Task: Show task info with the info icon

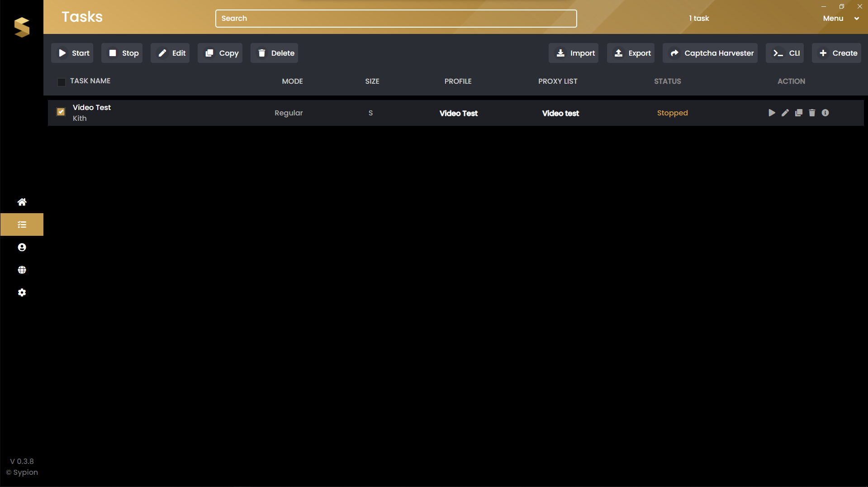Action: coord(825,113)
